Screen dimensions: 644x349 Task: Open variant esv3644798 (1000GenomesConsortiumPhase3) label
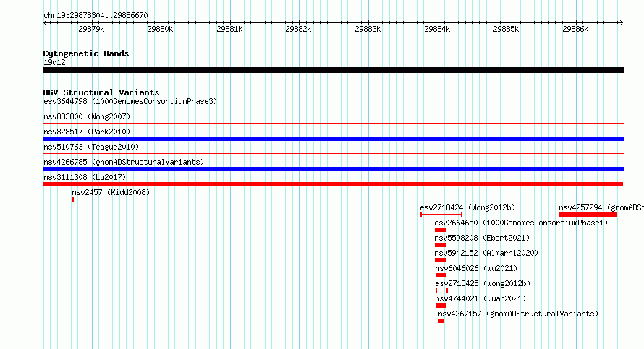[130, 101]
